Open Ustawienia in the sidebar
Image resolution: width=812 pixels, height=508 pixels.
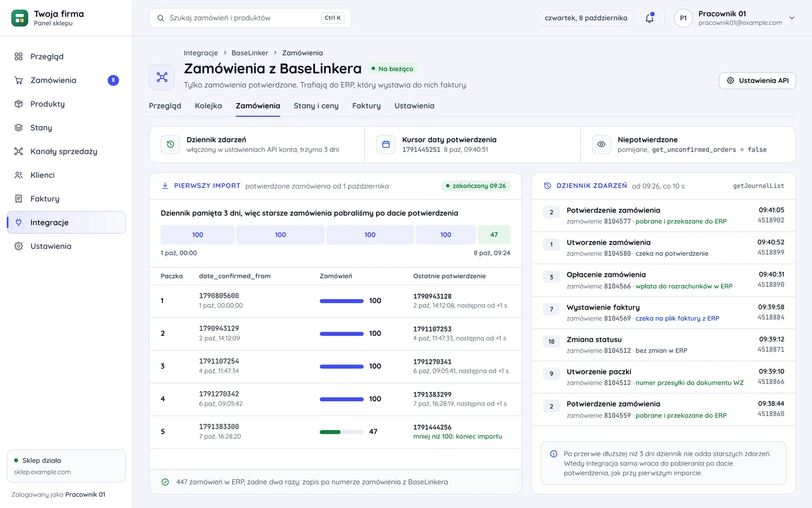point(66,246)
